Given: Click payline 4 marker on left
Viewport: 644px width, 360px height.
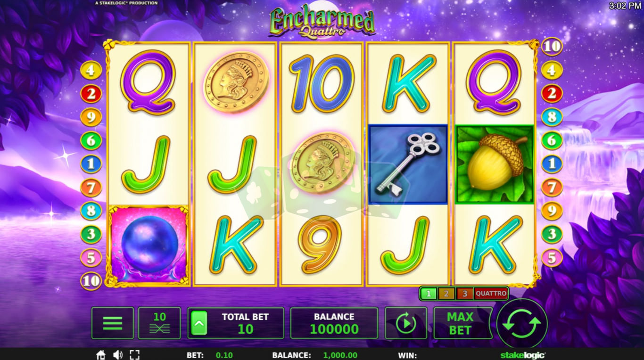Looking at the screenshot, I should click(91, 70).
